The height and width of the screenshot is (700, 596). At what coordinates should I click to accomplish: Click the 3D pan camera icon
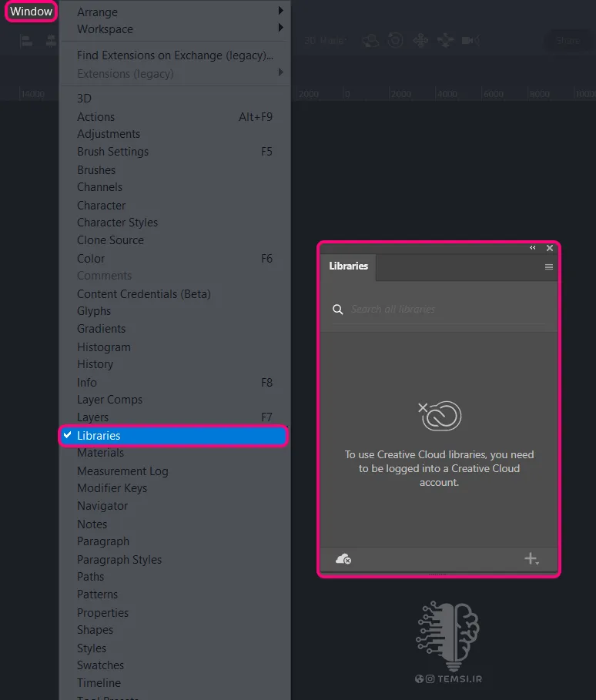[420, 41]
